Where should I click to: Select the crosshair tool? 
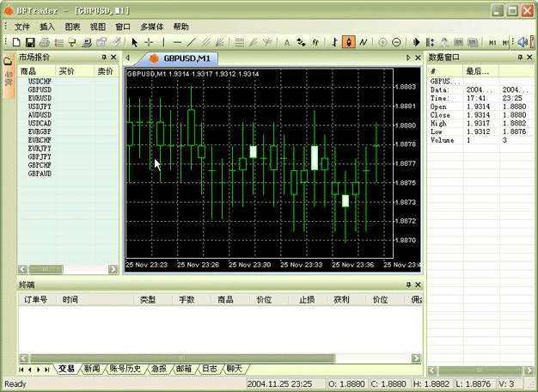pyautogui.click(x=149, y=43)
